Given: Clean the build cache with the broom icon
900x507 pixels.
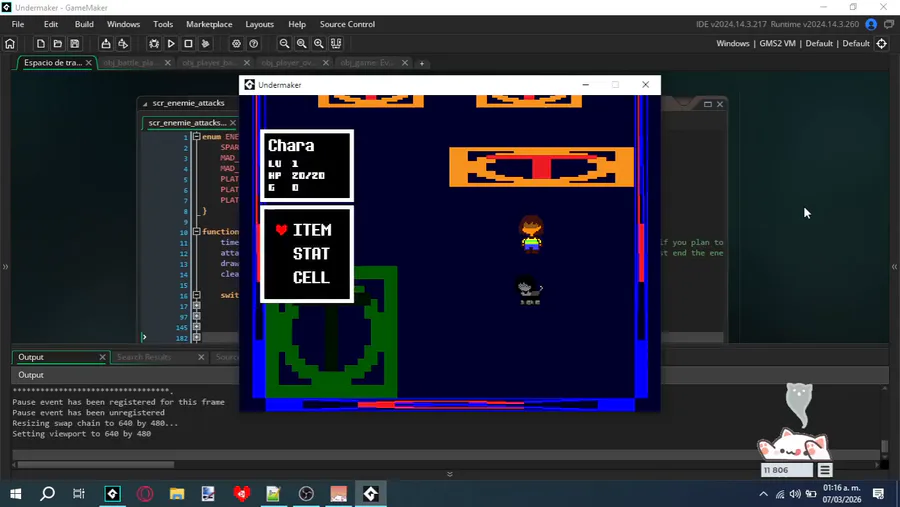Looking at the screenshot, I should coord(205,44).
